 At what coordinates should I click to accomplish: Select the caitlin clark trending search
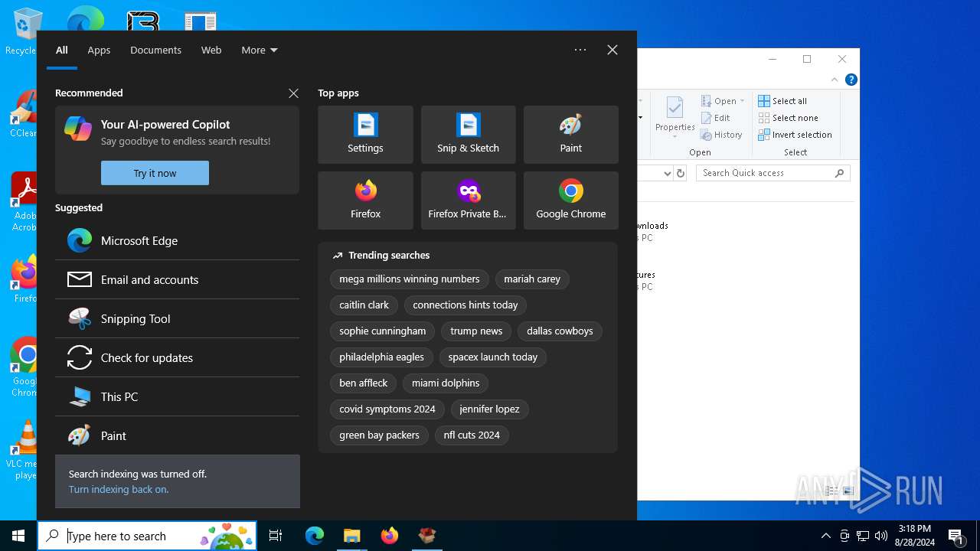click(x=364, y=305)
